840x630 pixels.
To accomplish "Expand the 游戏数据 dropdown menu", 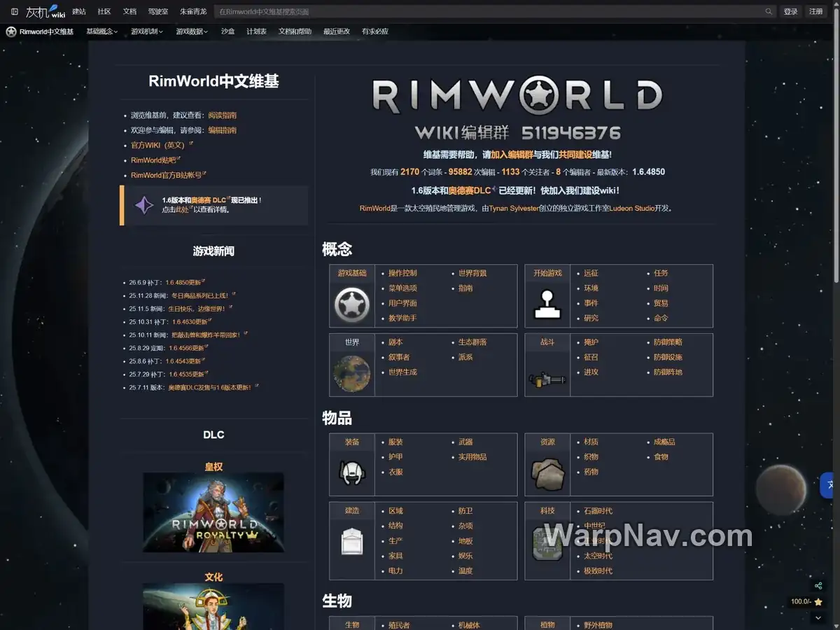I will (x=192, y=31).
